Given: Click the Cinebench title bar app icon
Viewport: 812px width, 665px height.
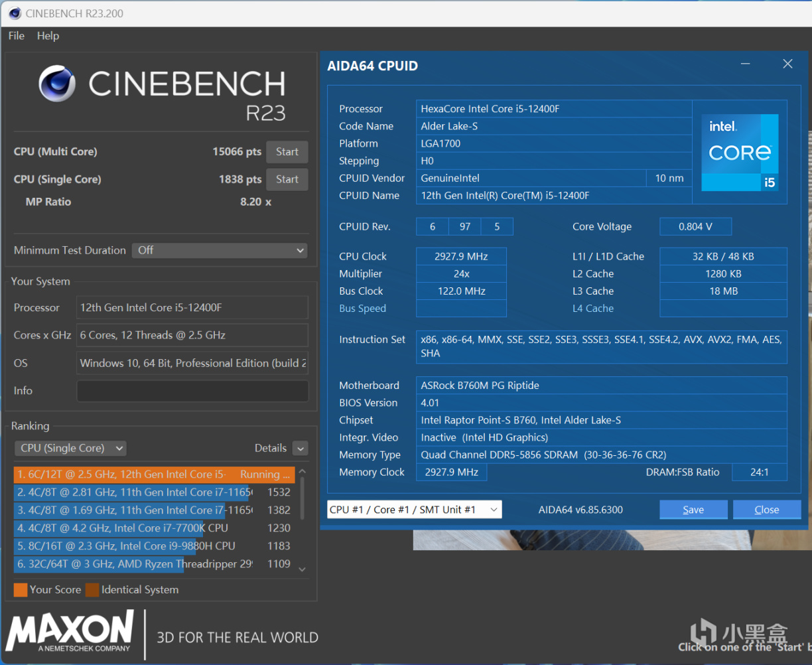Looking at the screenshot, I should [x=15, y=13].
